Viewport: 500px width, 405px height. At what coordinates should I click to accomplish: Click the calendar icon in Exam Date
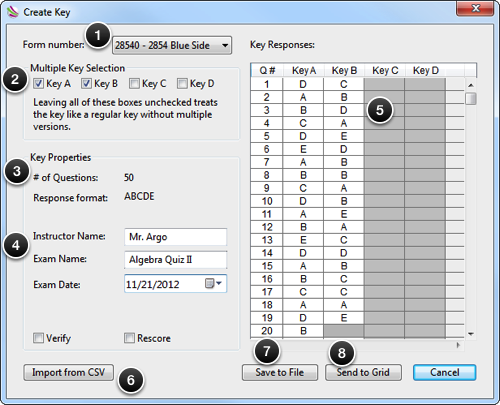click(209, 284)
